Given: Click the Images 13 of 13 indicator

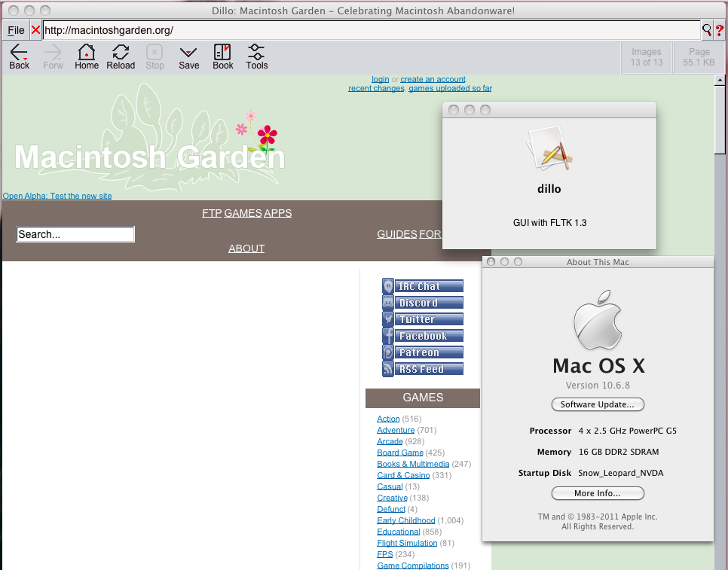Looking at the screenshot, I should tap(647, 57).
